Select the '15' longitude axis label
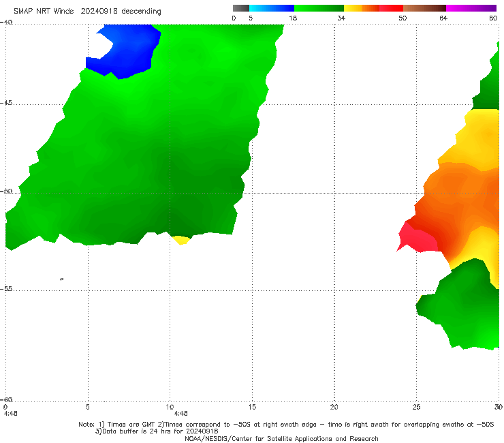Viewport: 504px width, 443px height. (x=252, y=407)
